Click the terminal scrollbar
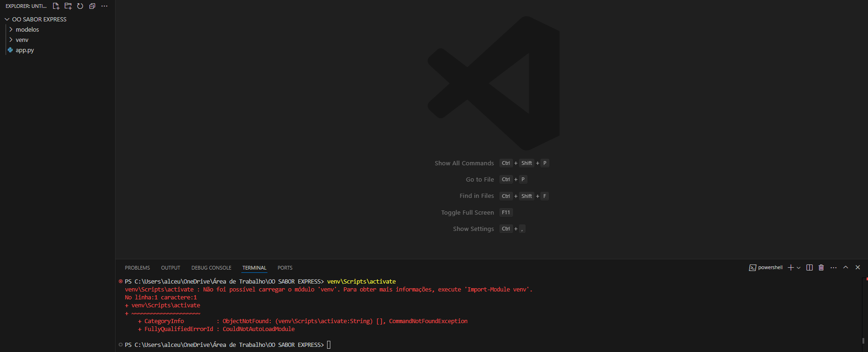The image size is (868, 352). tap(864, 341)
